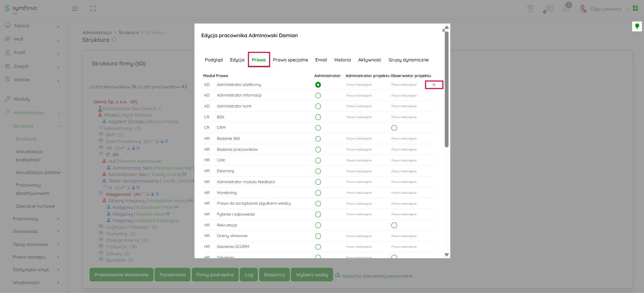
Task: Toggle fullscreen mode icon
Action: (93, 9)
